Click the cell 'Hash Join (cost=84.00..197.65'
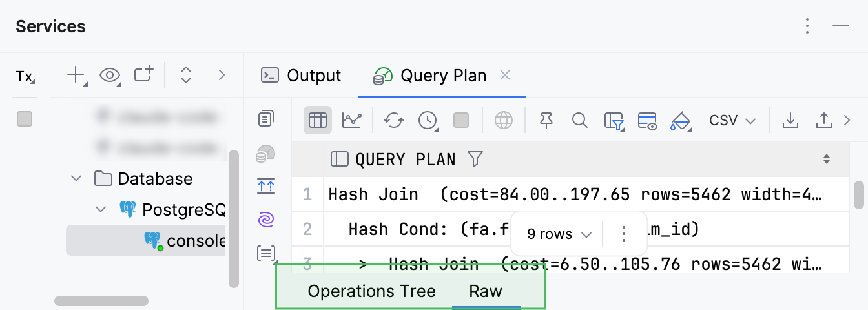 point(586,194)
